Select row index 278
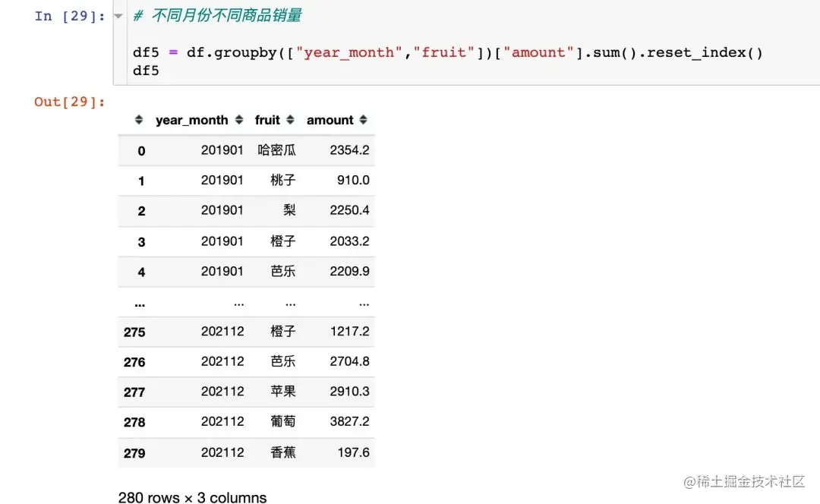 (x=134, y=422)
